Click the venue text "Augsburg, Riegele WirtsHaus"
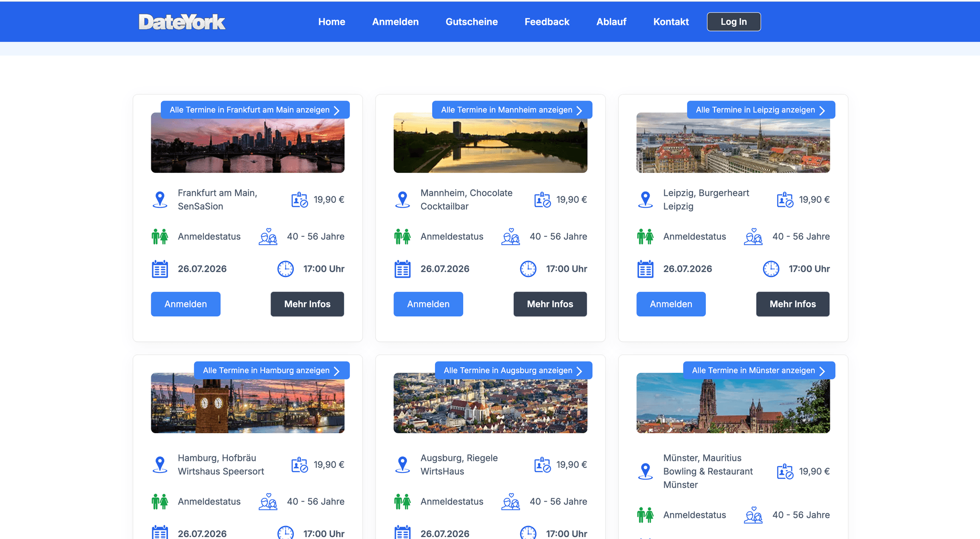Image resolution: width=980 pixels, height=539 pixels. click(459, 465)
